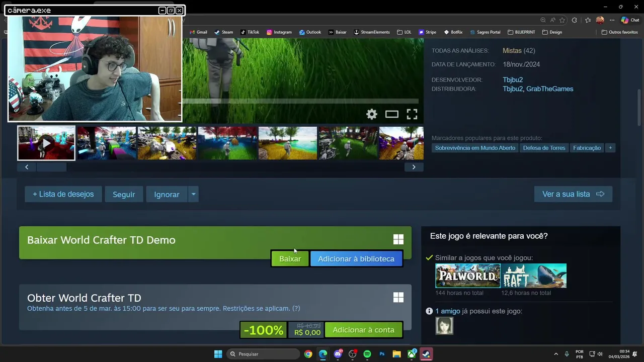Open friend avatar who owns game

(x=444, y=326)
